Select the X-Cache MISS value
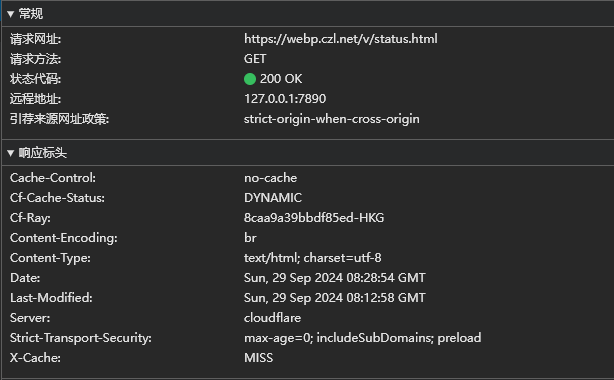This screenshot has width=614, height=380. [x=258, y=358]
